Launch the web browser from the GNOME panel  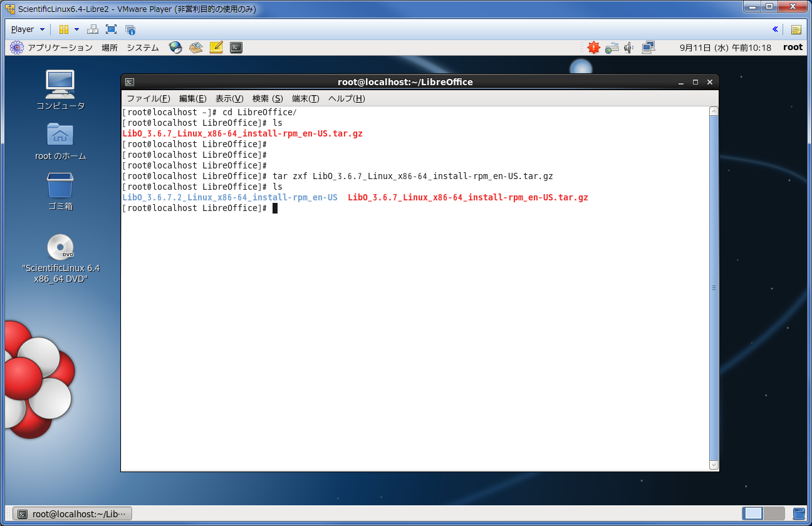click(x=176, y=48)
